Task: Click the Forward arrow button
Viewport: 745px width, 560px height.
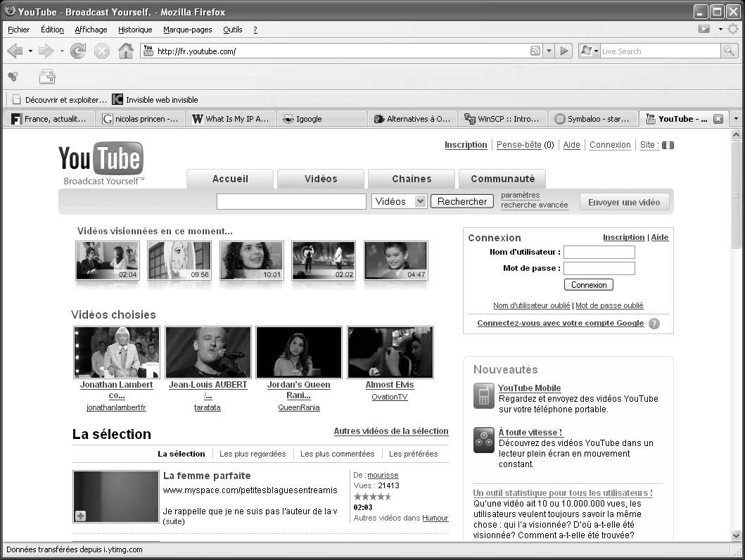Action: click(46, 51)
